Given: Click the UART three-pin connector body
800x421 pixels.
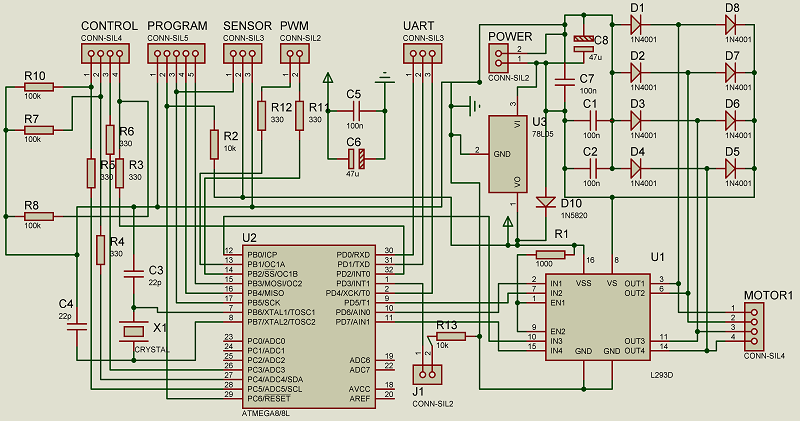Looking at the screenshot, I should [x=423, y=54].
